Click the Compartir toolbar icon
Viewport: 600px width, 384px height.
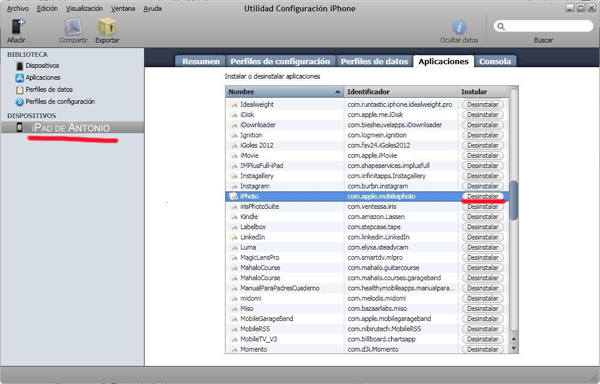point(73,27)
